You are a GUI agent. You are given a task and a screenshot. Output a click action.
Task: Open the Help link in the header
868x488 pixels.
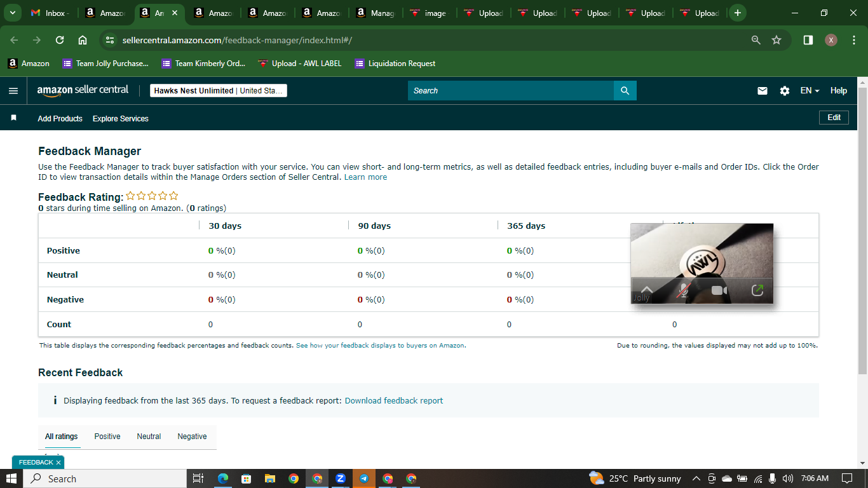[x=839, y=91]
